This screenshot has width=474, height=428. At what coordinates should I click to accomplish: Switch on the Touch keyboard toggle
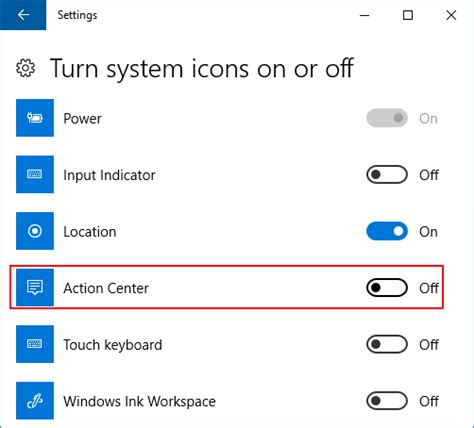(387, 344)
